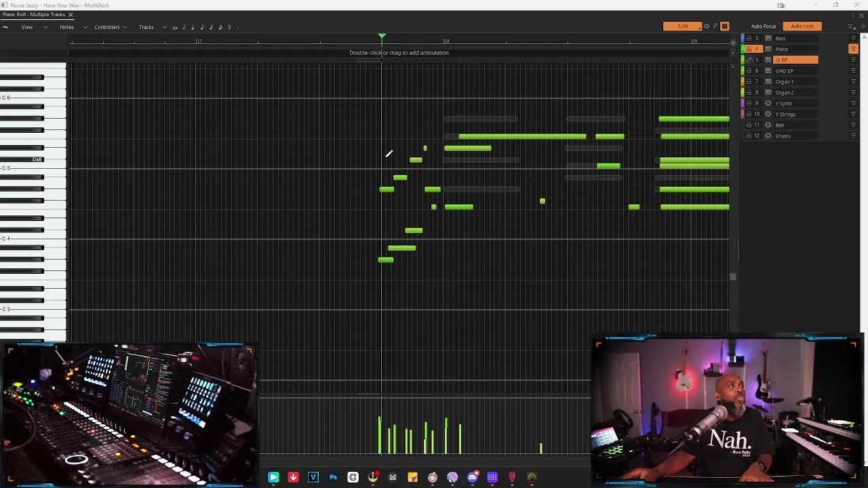Open the 1/16 snap resolution dropdown

pyautogui.click(x=683, y=26)
